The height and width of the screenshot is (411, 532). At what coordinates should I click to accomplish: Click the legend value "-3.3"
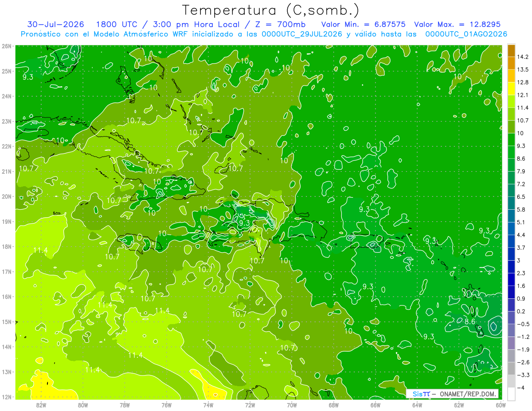click(523, 375)
